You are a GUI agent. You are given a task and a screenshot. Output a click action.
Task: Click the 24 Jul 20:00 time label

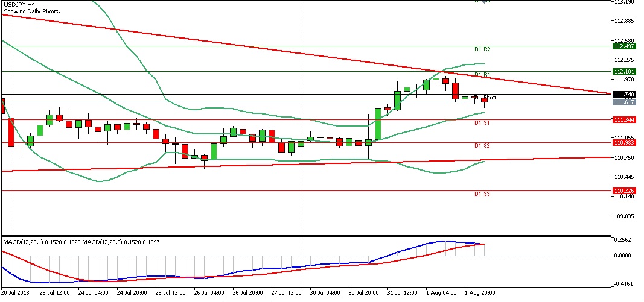tap(132, 293)
